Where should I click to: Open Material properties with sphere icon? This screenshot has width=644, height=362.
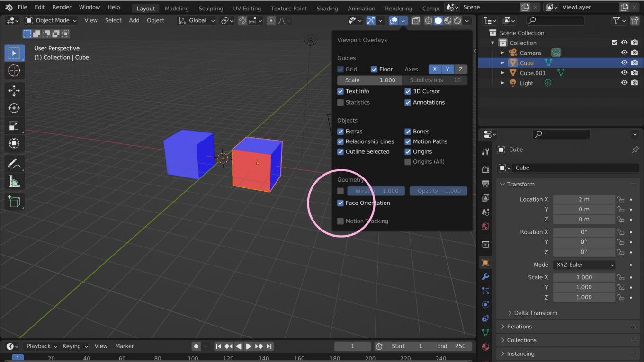coord(485,347)
